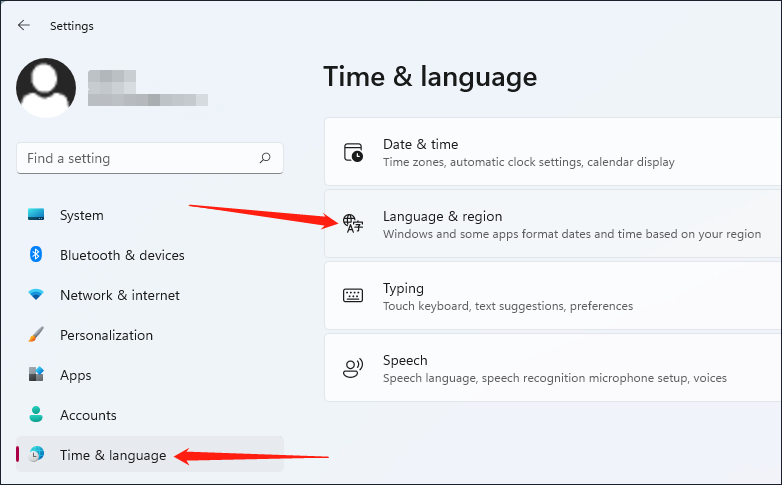Go to Bluetooth & devices section
The width and height of the screenshot is (782, 485).
point(122,255)
